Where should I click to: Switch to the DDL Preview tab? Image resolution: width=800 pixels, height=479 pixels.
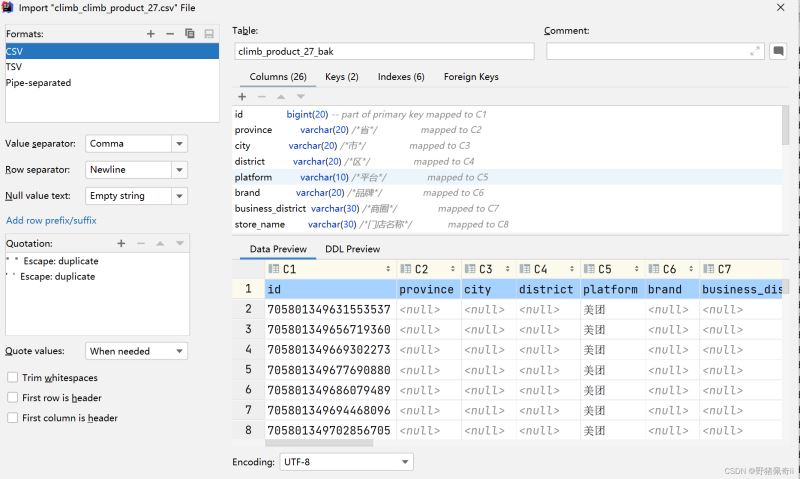[x=352, y=249]
